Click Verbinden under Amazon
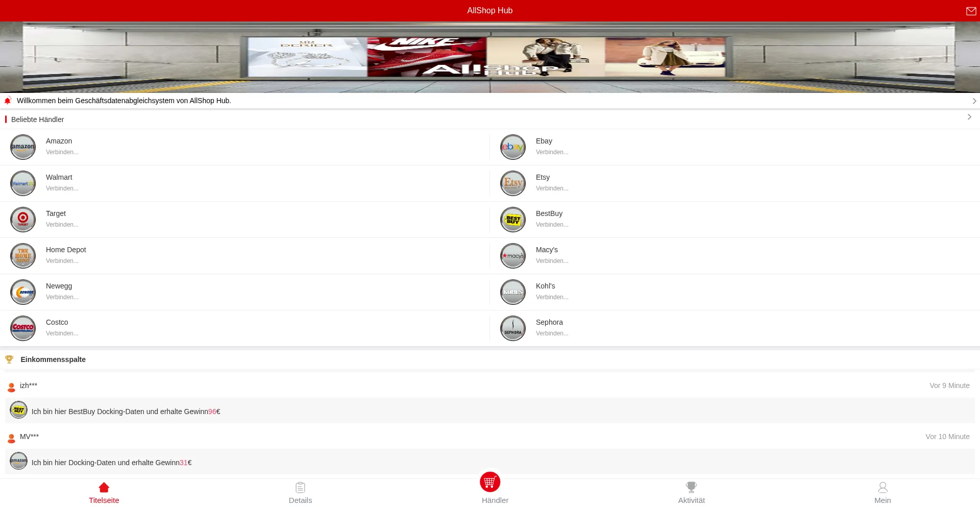Viewport: 980px width, 507px height. pyautogui.click(x=62, y=152)
